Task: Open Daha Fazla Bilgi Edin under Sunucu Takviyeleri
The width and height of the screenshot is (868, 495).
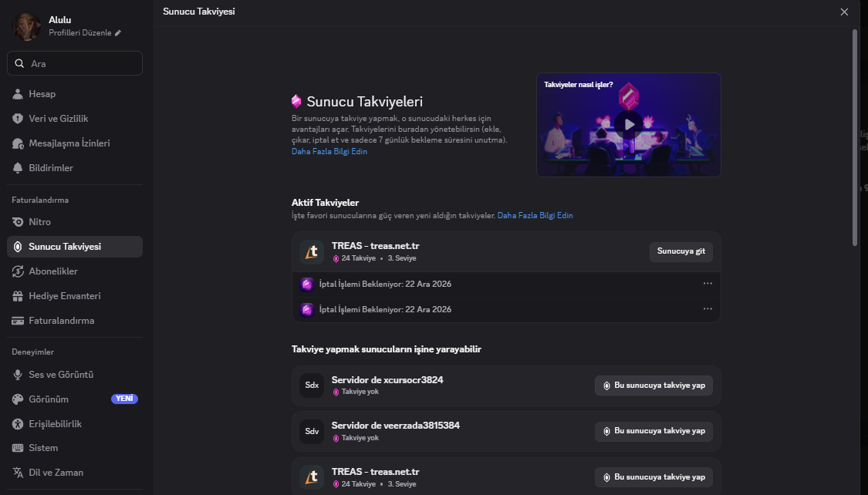Action: tap(329, 152)
